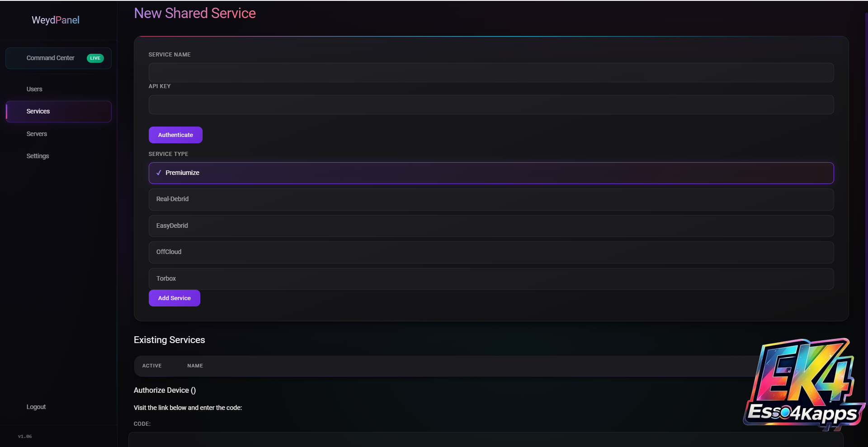
Task: Focus the Service Name input field
Action: click(x=491, y=72)
